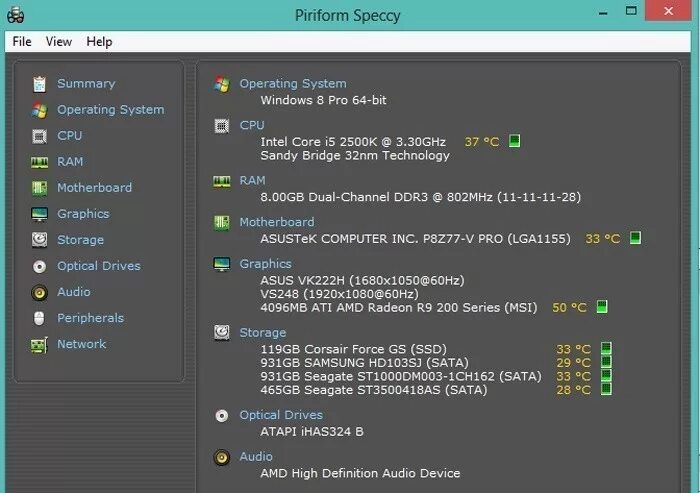Open the Help menu
The width and height of the screenshot is (700, 493).
pos(99,42)
